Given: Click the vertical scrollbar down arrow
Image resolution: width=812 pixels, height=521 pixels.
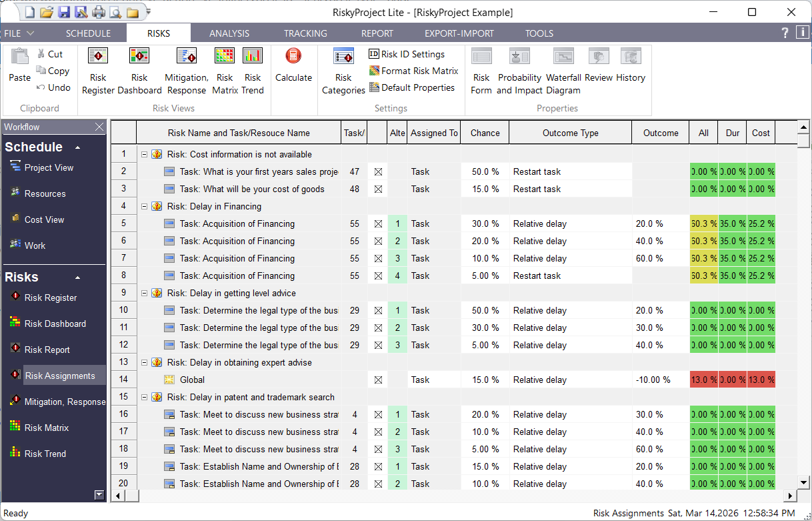Looking at the screenshot, I should coord(803,482).
